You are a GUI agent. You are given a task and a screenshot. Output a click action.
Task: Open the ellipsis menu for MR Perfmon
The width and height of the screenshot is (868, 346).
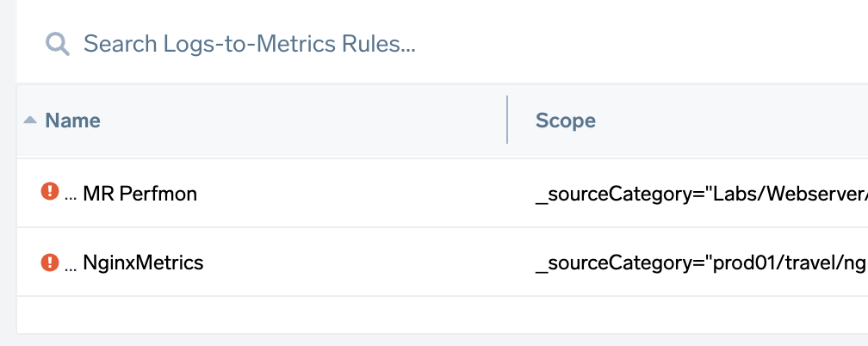pyautogui.click(x=71, y=195)
